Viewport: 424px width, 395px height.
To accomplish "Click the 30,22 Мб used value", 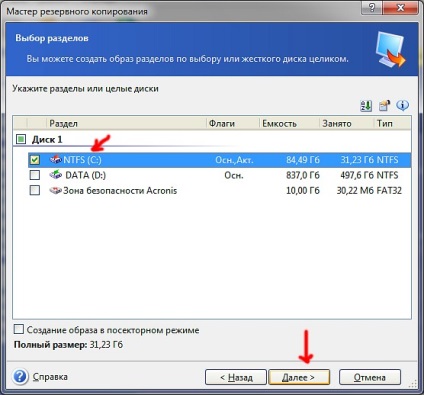I will click(355, 191).
